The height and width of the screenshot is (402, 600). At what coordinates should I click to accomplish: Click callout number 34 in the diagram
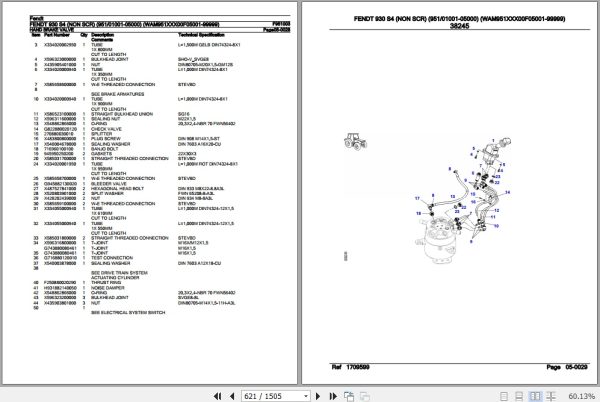tap(507, 192)
